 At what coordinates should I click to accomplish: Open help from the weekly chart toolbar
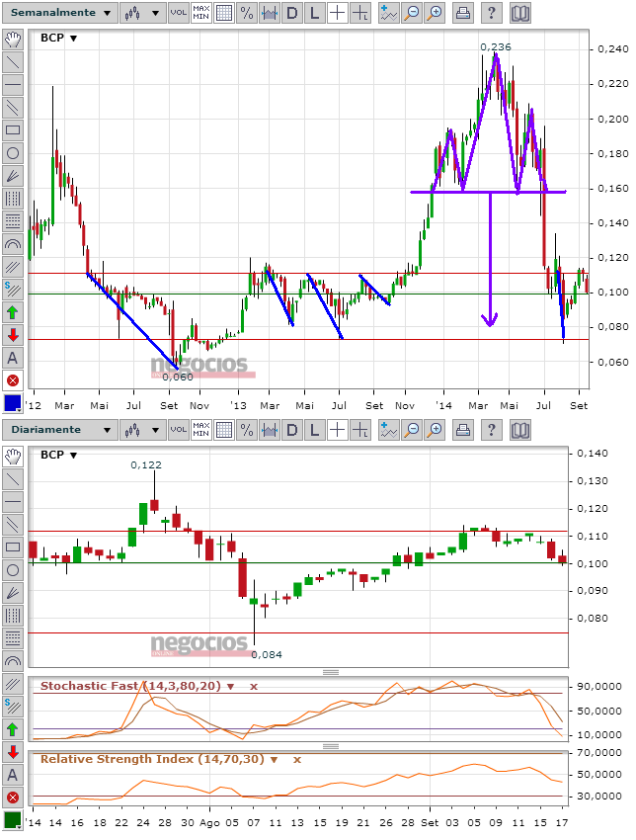492,13
